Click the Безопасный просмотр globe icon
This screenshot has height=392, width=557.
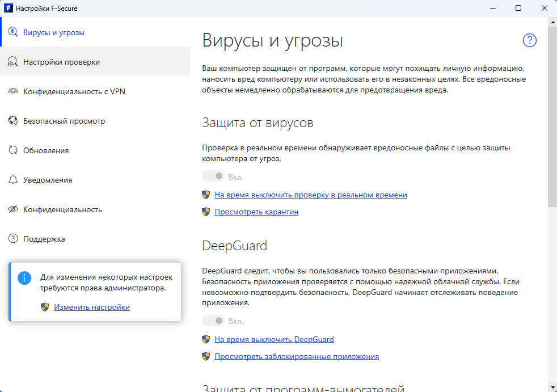(x=13, y=120)
